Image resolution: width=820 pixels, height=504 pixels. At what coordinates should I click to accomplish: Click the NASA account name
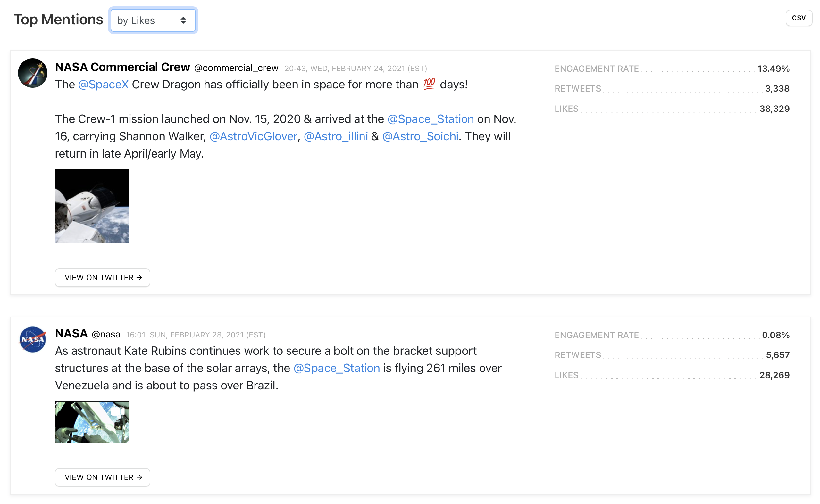pos(71,333)
